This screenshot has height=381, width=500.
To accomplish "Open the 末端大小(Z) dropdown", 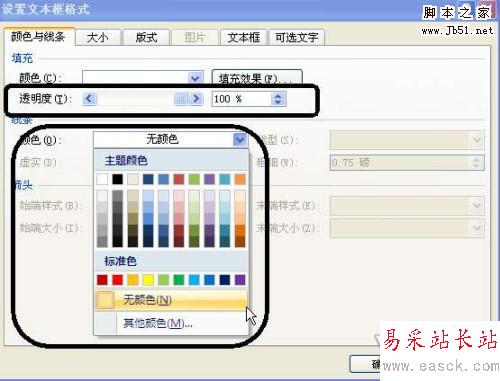I will click(x=407, y=228).
